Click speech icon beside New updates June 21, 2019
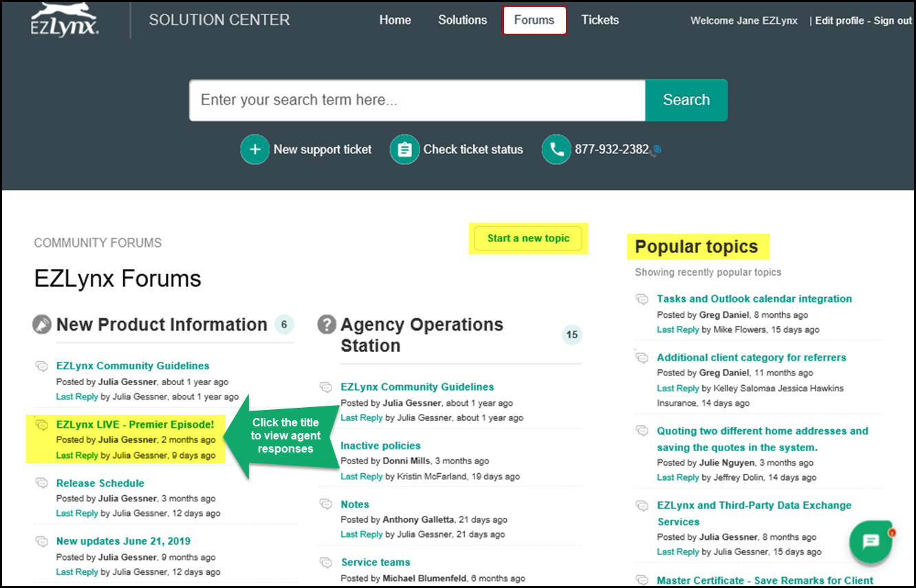Image resolution: width=916 pixels, height=588 pixels. (42, 541)
